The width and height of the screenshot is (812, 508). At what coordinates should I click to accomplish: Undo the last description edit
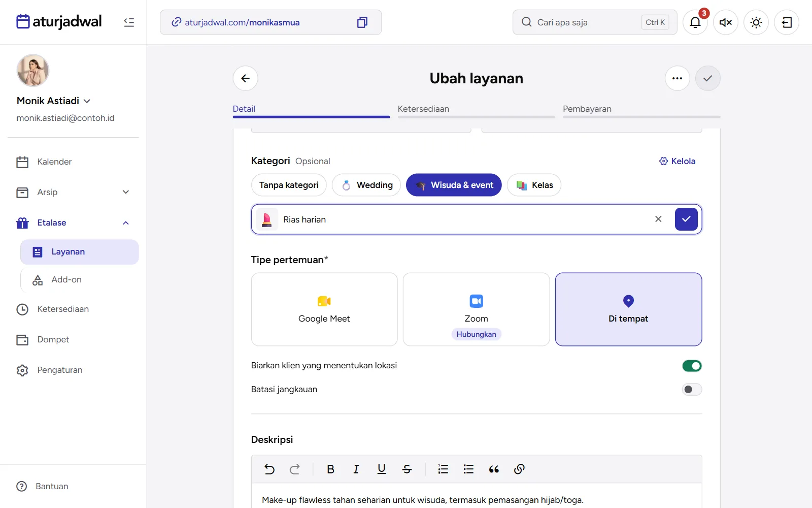[x=269, y=469]
